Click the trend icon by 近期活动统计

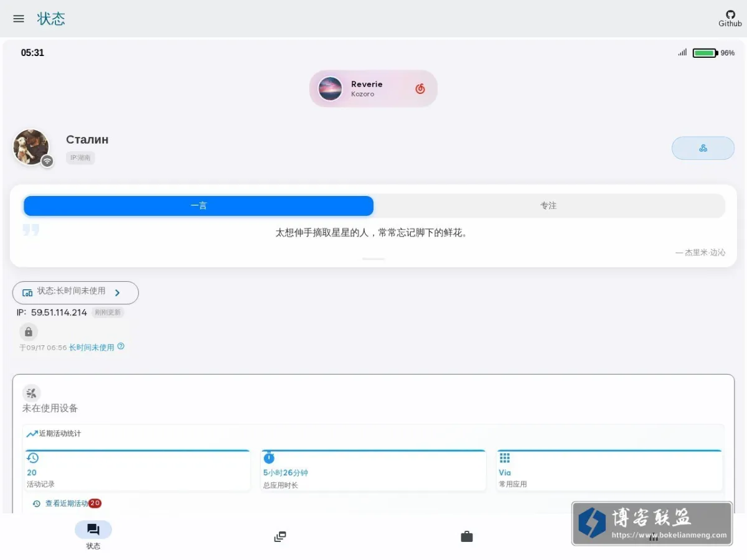(32, 434)
